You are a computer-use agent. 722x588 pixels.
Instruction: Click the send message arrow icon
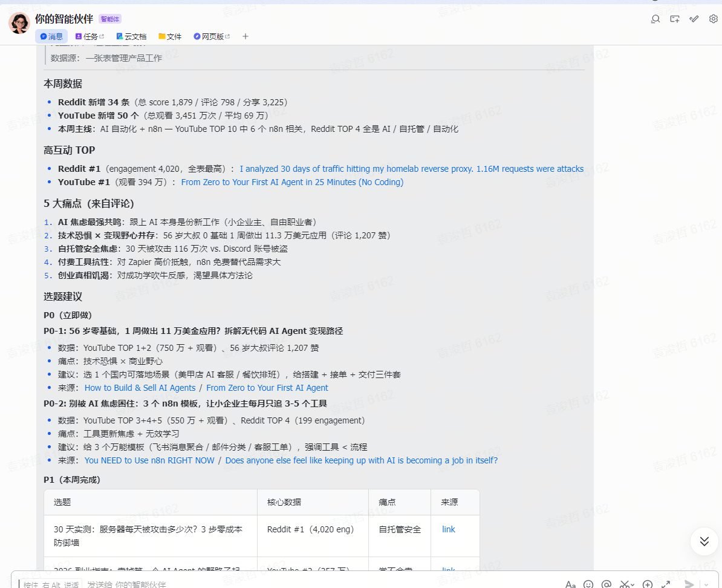(689, 584)
